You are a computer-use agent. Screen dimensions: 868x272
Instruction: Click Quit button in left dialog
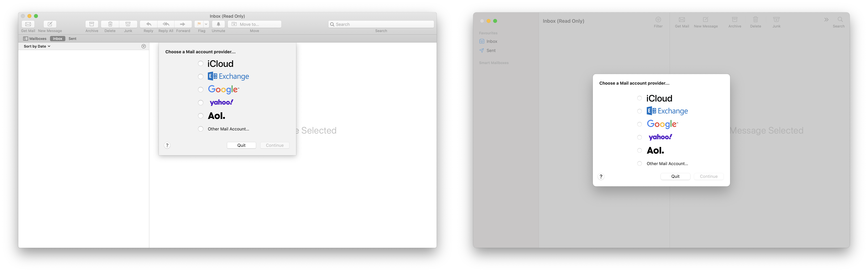click(241, 146)
